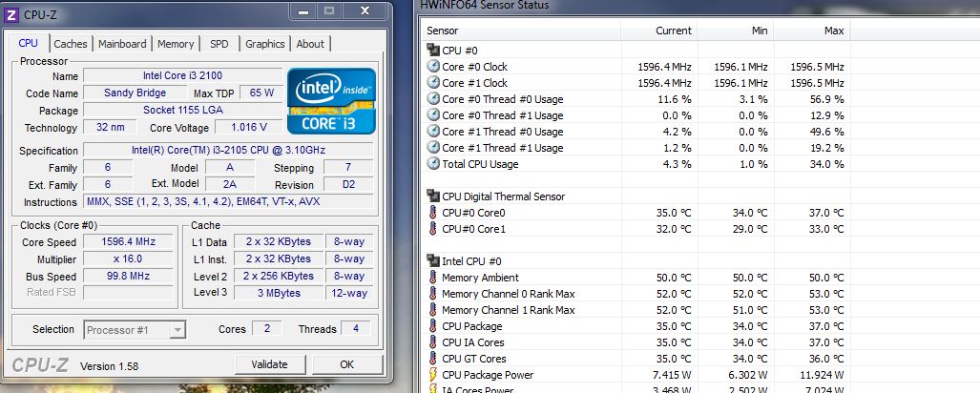Select the Core #0 Clock row label

pyautogui.click(x=474, y=66)
